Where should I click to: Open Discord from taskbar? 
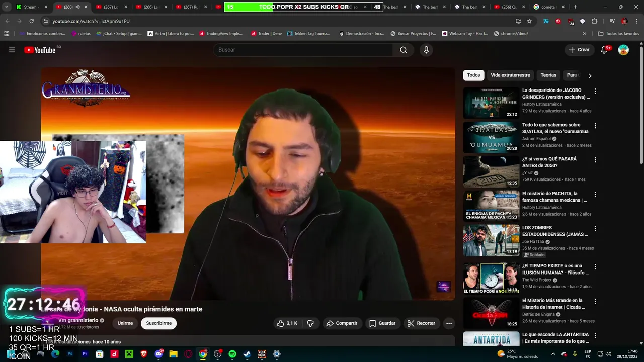(159, 354)
